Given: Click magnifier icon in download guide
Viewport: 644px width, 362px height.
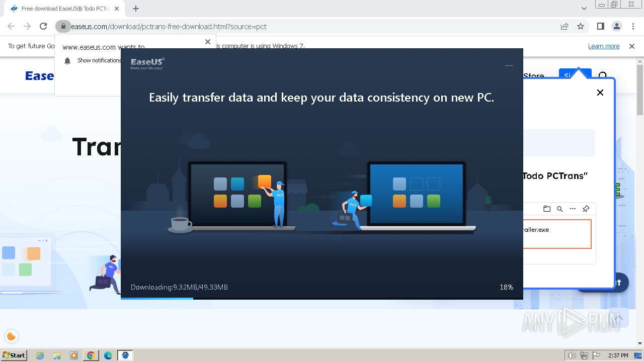Looking at the screenshot, I should click(559, 209).
